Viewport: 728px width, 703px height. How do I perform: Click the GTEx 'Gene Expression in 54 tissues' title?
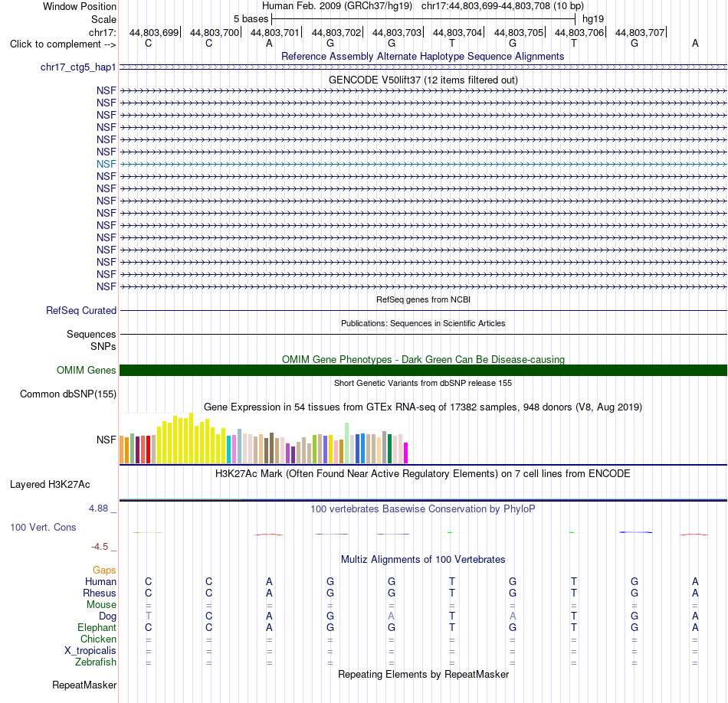pos(423,407)
